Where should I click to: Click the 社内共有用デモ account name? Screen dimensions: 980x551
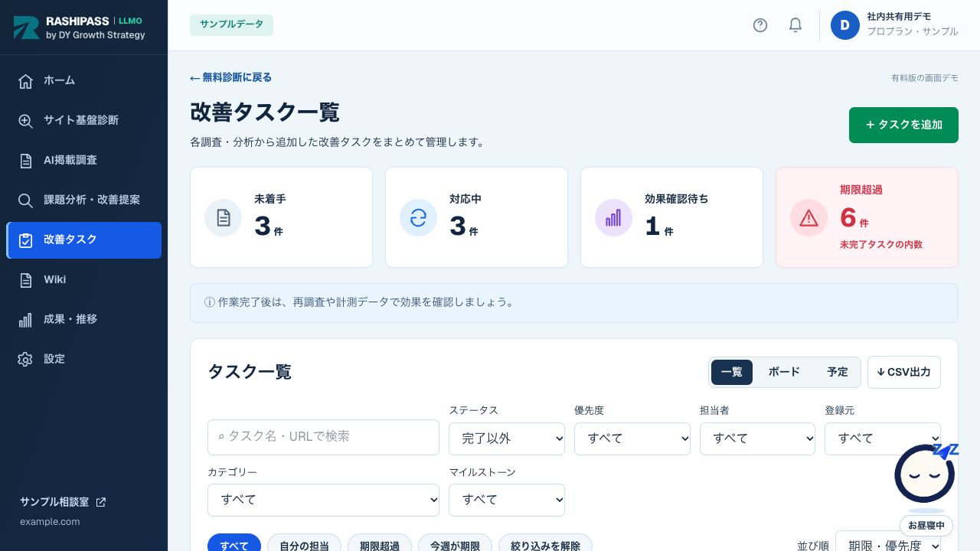(899, 16)
